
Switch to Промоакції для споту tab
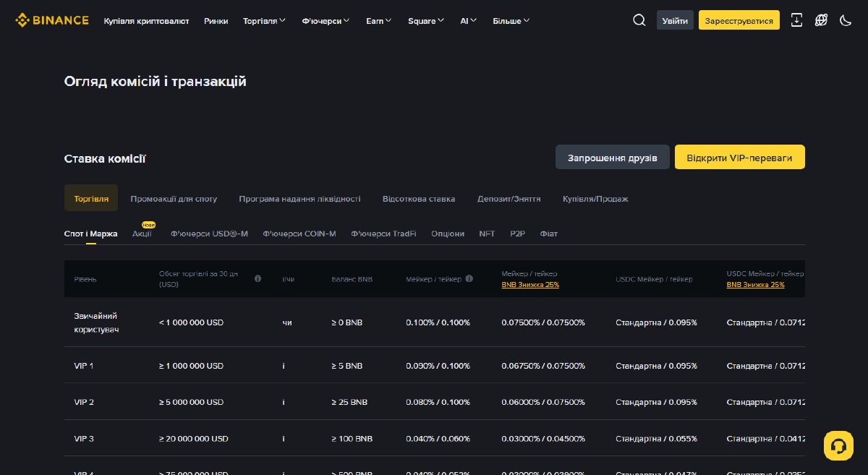[174, 198]
